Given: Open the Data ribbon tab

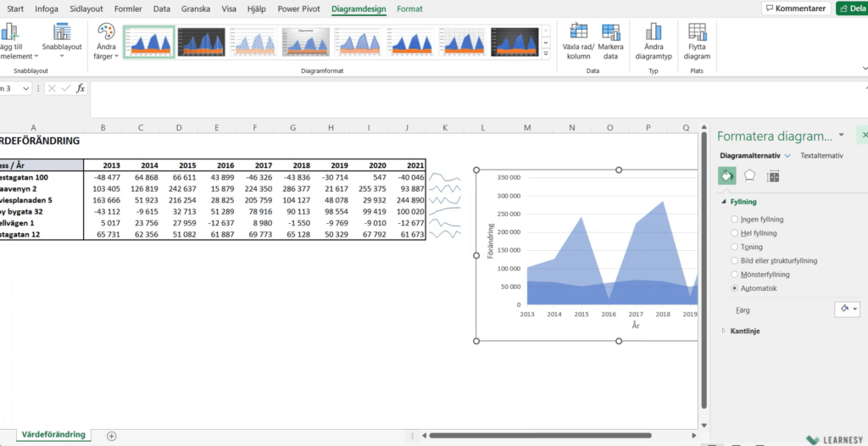Looking at the screenshot, I should tap(162, 8).
